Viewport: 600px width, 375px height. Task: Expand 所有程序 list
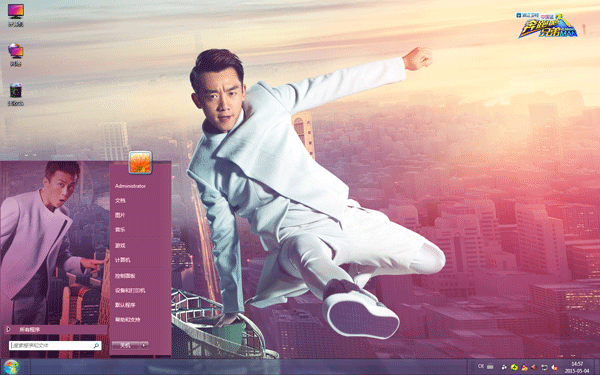(56, 329)
